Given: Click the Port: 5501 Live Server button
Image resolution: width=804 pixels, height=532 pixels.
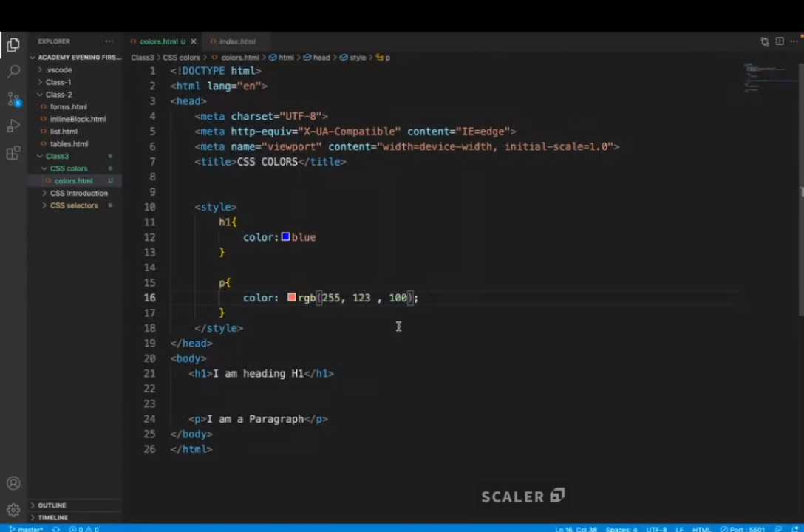Looking at the screenshot, I should 746,529.
